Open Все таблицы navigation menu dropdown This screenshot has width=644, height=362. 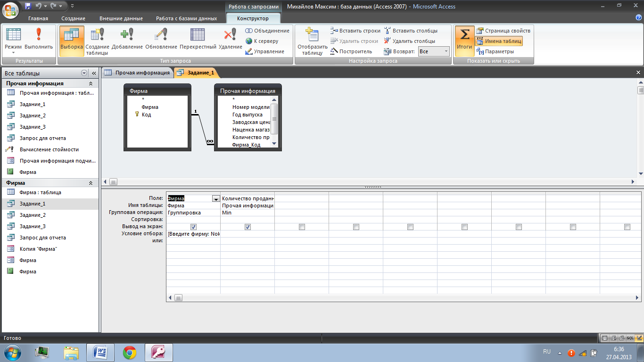tap(84, 73)
